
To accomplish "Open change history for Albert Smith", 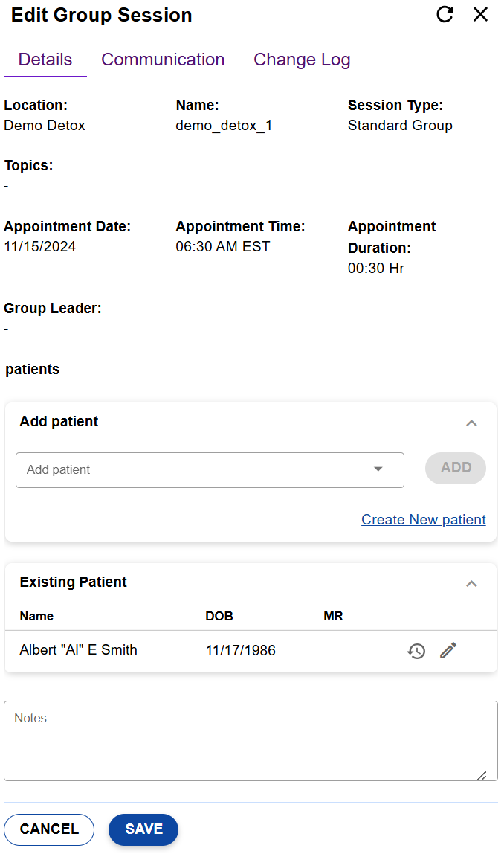I will [417, 650].
